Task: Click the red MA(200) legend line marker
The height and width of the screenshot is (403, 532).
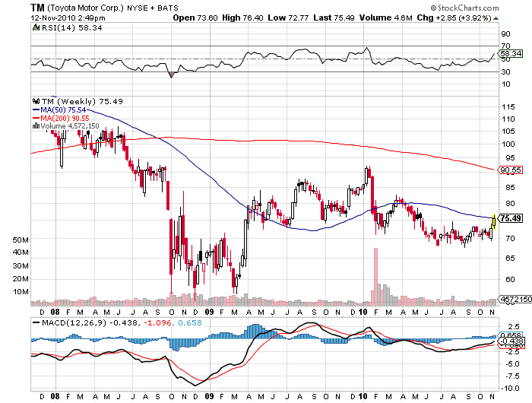Action: click(36, 118)
